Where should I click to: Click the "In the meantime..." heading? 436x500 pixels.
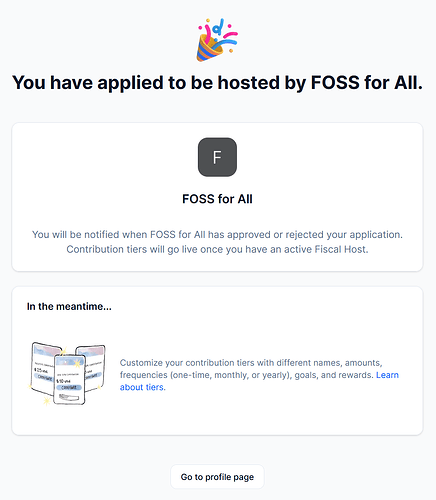pyautogui.click(x=69, y=306)
